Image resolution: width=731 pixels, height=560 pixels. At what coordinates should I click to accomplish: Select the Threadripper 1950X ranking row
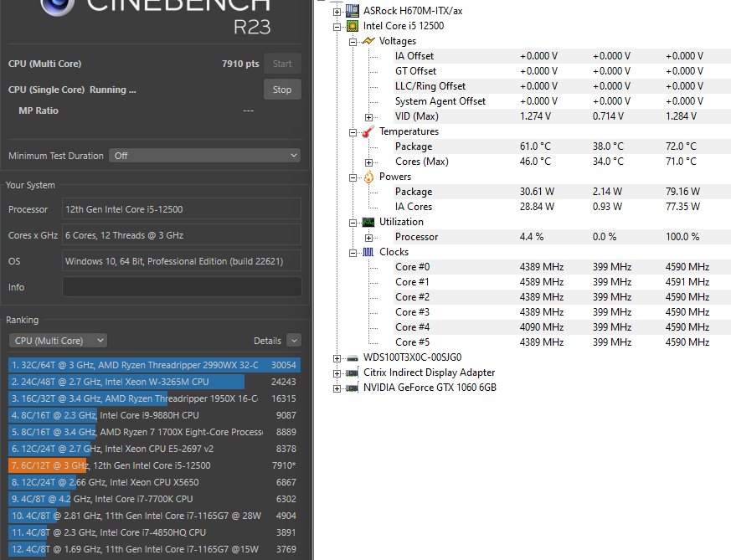click(154, 398)
